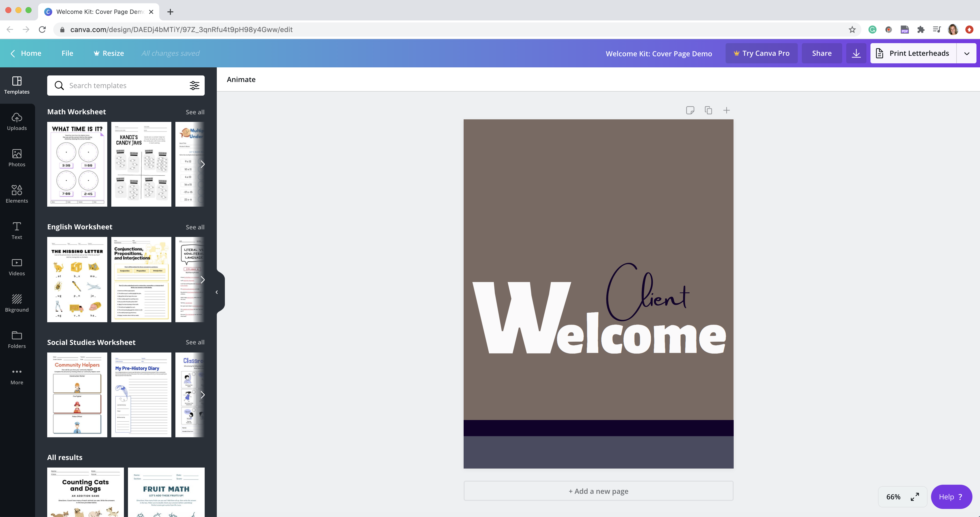Duplicate page using the copy icon

coord(708,110)
